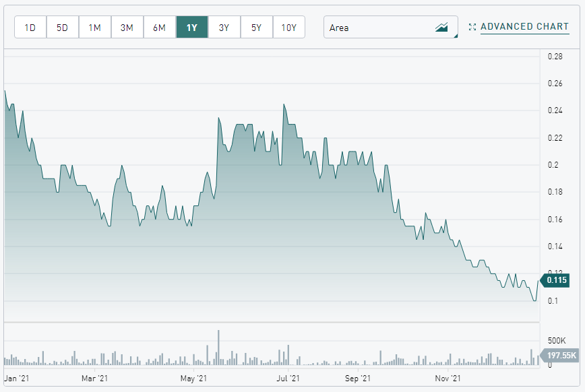The height and width of the screenshot is (392, 585).
Task: Select the 1D time range
Action: click(x=30, y=27)
